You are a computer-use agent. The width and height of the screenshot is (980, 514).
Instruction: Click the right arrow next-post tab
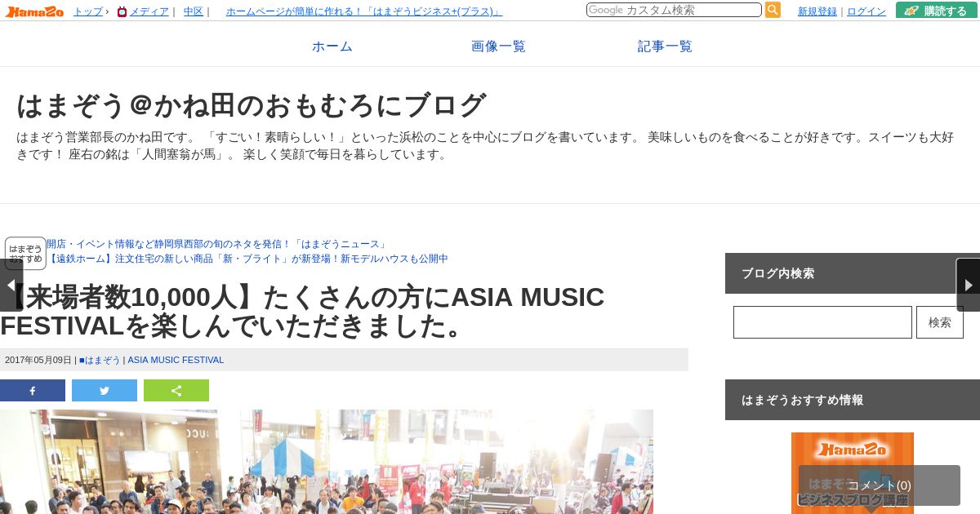[969, 285]
